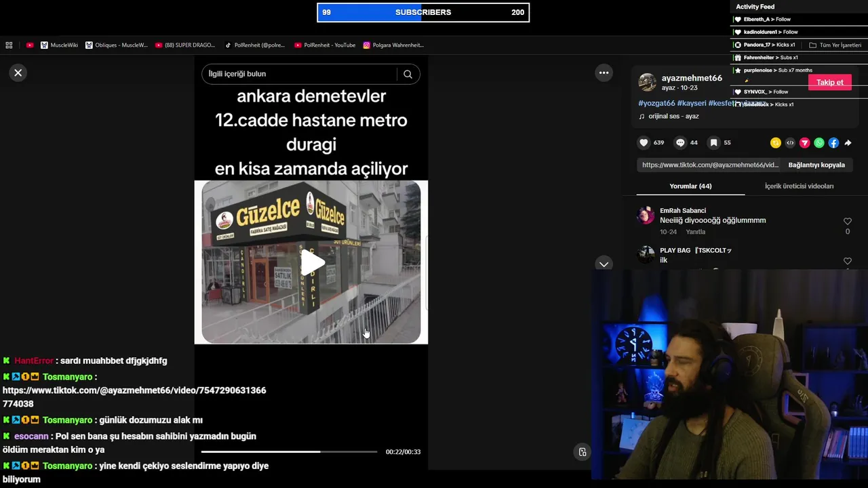Share the video to Facebook
The height and width of the screenshot is (488, 868).
[833, 142]
